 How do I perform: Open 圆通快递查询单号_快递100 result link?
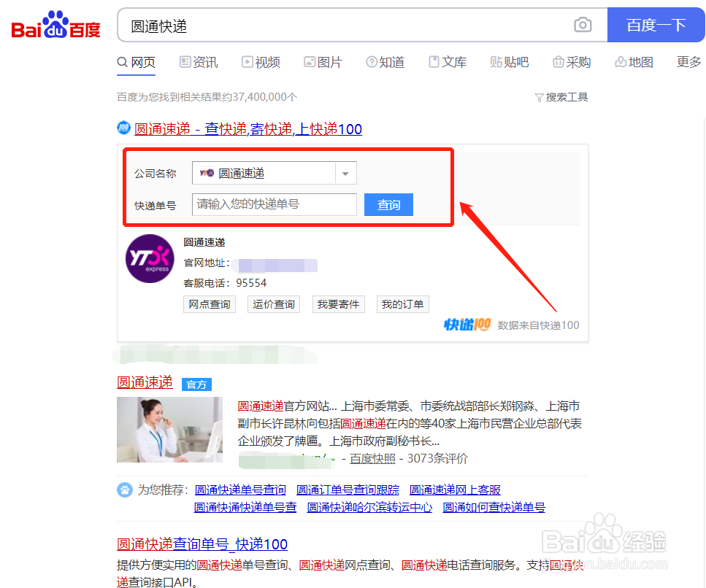[x=202, y=544]
